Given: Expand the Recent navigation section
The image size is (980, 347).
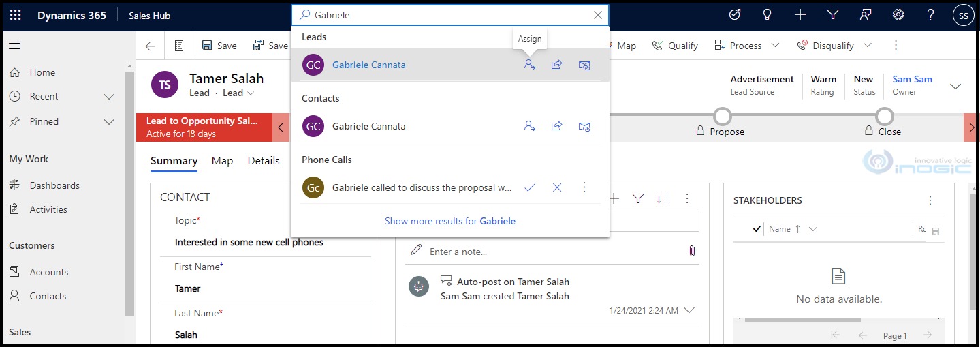Looking at the screenshot, I should tap(108, 97).
